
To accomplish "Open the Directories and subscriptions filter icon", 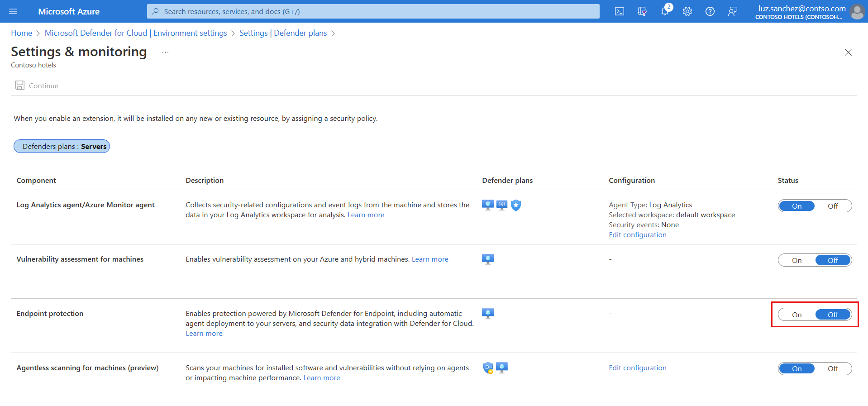I will [x=642, y=11].
